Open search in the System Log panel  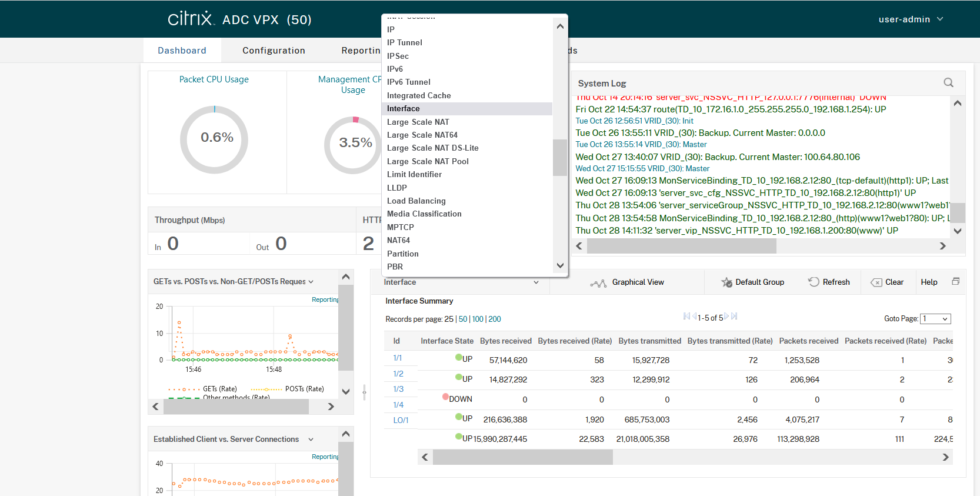coord(948,83)
